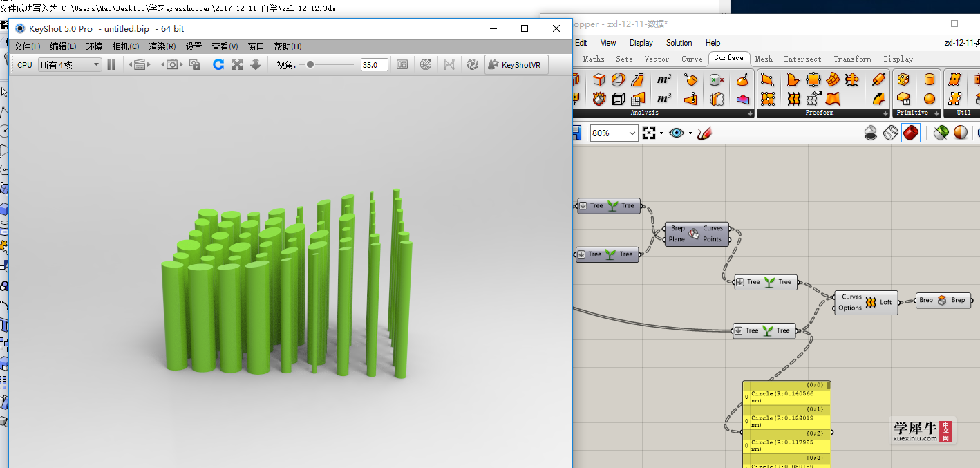Open the 渲染(R) menu in KeyShot
This screenshot has height=468, width=980.
point(162,46)
